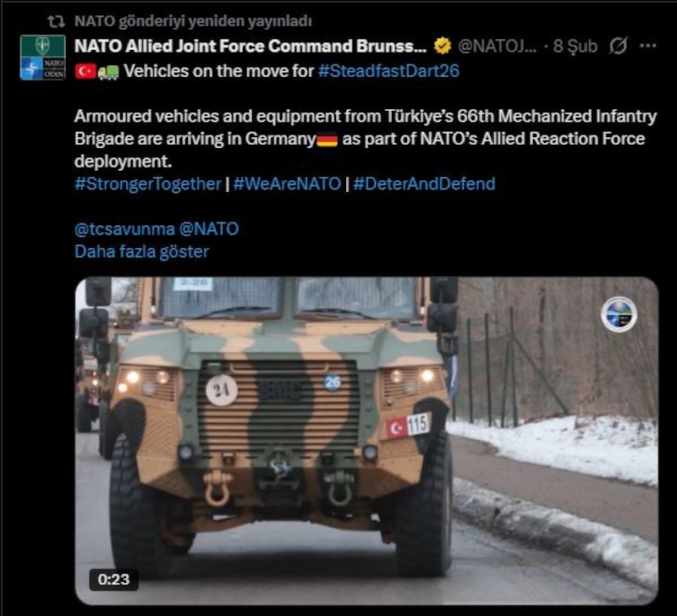677x616 pixels.
Task: Click the @NATOJ... handle
Action: click(x=497, y=46)
